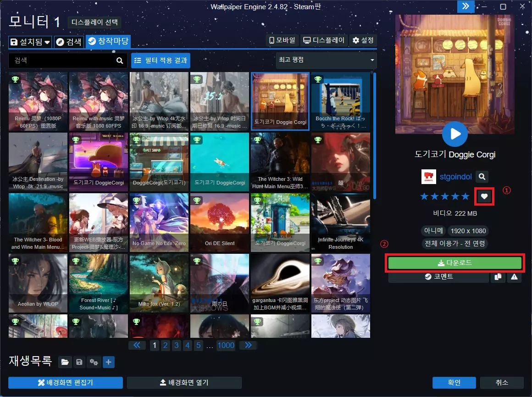Screen dimensions: 532x397
Task: Go to page 4
Action: [x=187, y=345]
